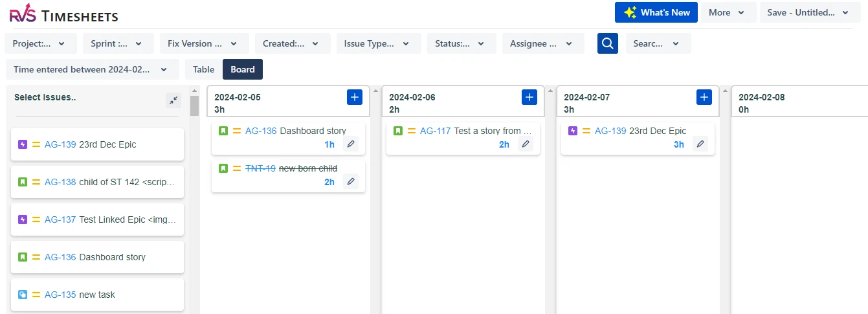Open the Issue Type filter dropdown

(378, 43)
